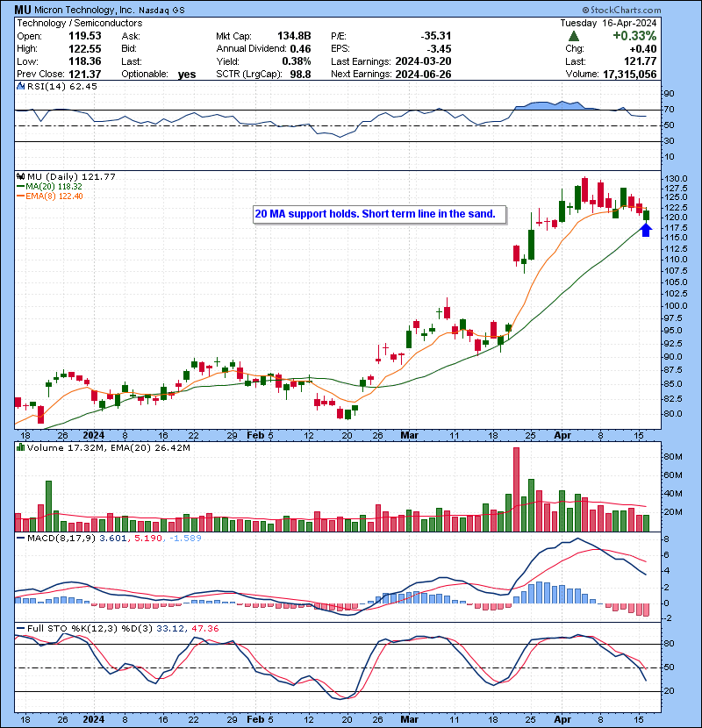Click the Mar label on price chart date axis
The width and height of the screenshot is (702, 728).
click(409, 436)
